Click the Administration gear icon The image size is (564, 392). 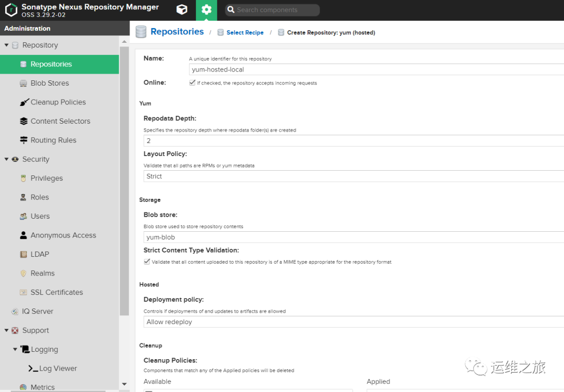[206, 10]
